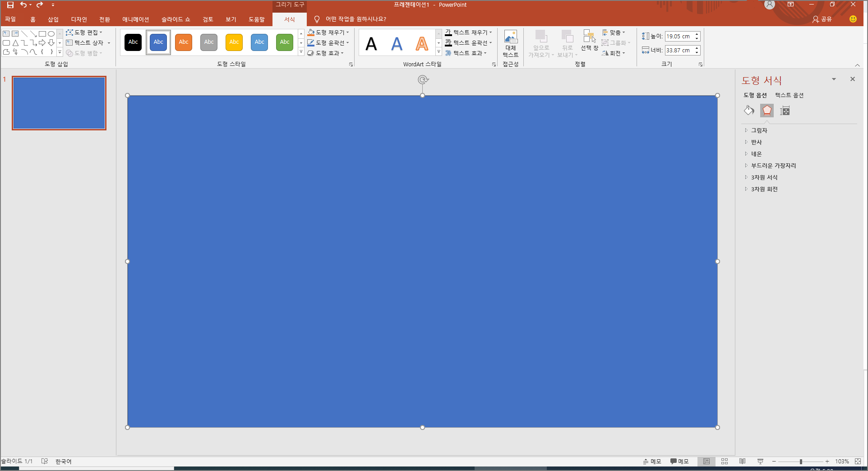868x471 pixels.
Task: Pick the text box shape in shape gallery
Action: 6,34
